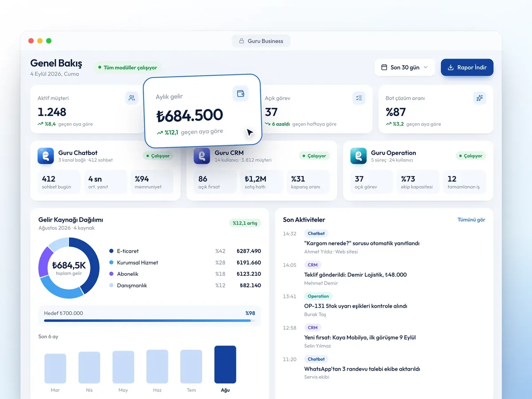The image size is (532, 399).
Task: Expand the Son 30 gün dropdown chevron
Action: [x=426, y=67]
